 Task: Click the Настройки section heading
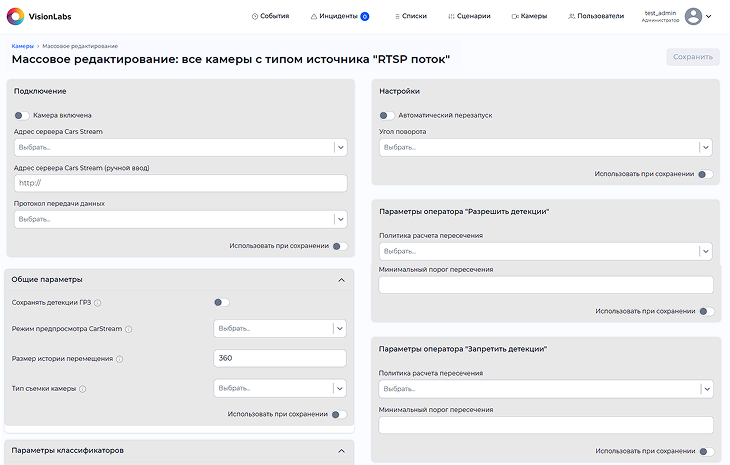coord(399,92)
